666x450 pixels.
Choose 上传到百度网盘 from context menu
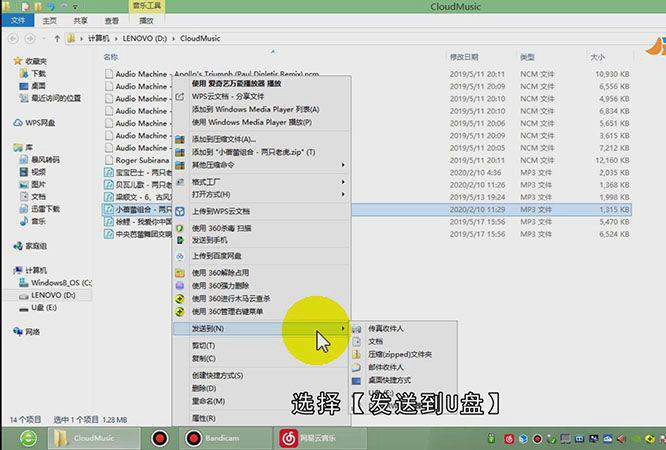(262, 256)
